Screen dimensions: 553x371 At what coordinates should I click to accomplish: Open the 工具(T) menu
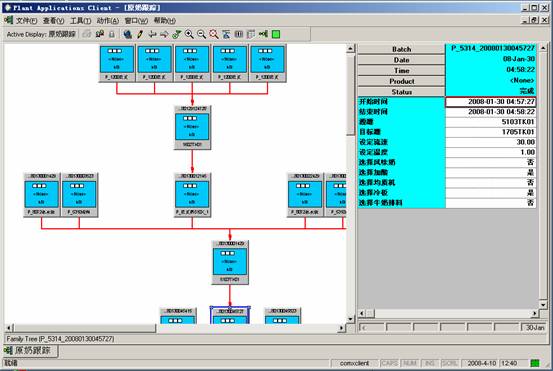point(81,21)
